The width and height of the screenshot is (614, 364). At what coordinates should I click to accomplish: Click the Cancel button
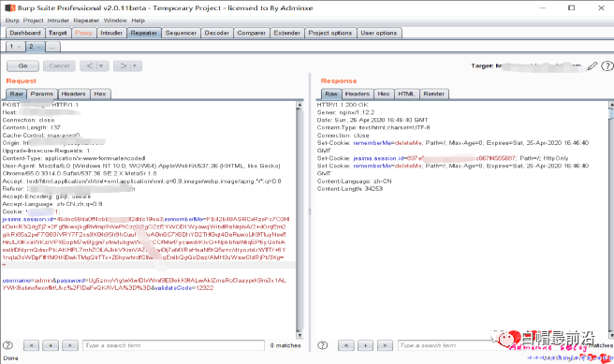pyautogui.click(x=59, y=66)
